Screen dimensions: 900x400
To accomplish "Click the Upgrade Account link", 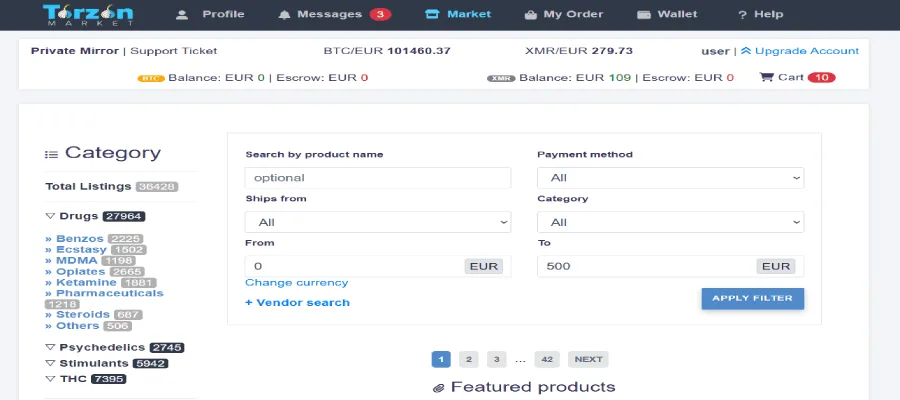I will coord(806,51).
